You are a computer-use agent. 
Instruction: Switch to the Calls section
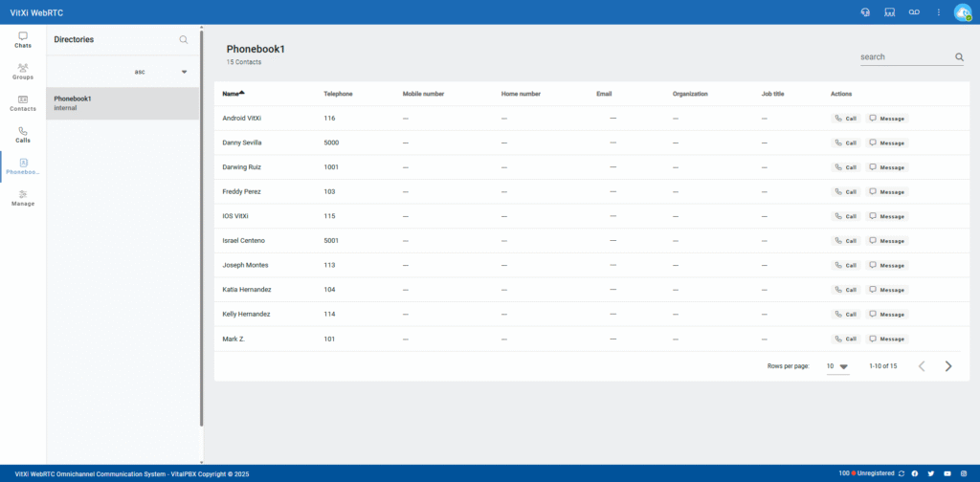tap(23, 135)
